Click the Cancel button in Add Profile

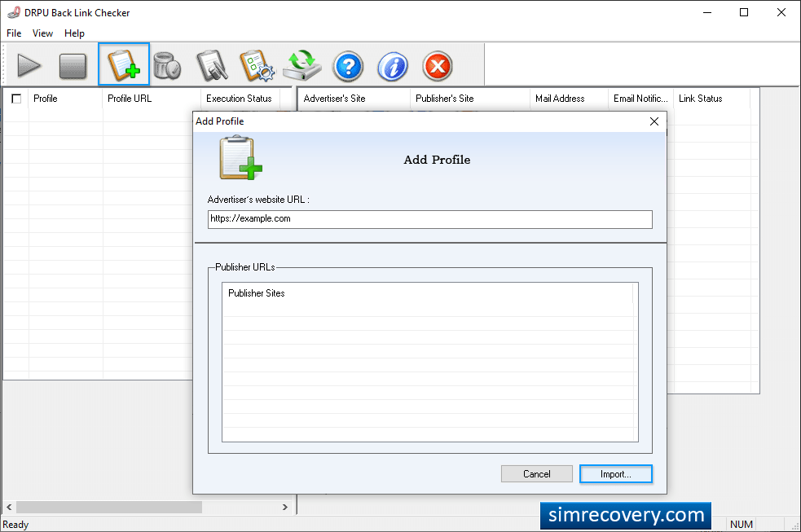click(x=536, y=474)
